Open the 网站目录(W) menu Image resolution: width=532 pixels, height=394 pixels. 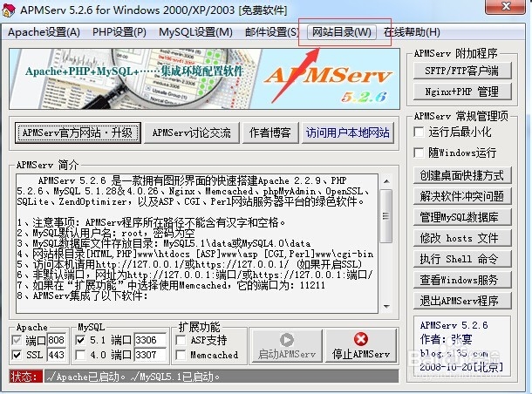tap(342, 32)
